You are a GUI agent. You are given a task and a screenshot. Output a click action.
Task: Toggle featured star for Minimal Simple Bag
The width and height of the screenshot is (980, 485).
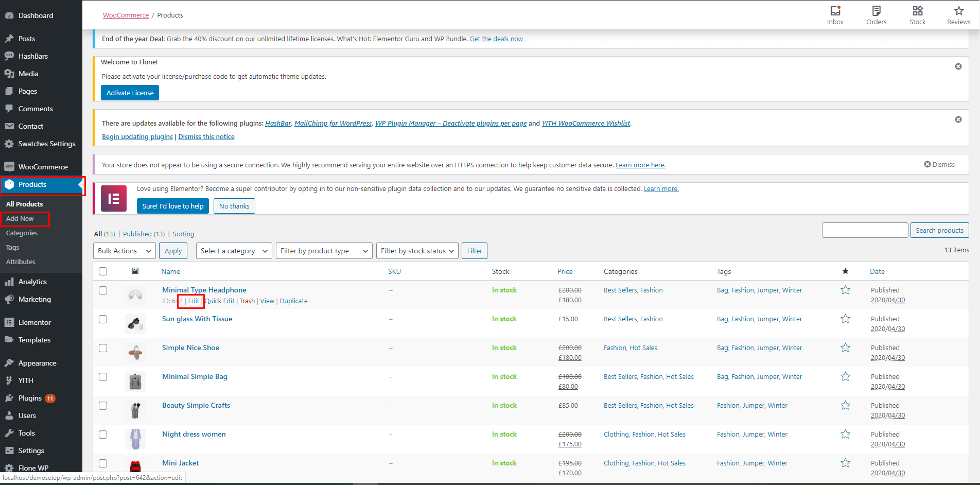tap(845, 376)
